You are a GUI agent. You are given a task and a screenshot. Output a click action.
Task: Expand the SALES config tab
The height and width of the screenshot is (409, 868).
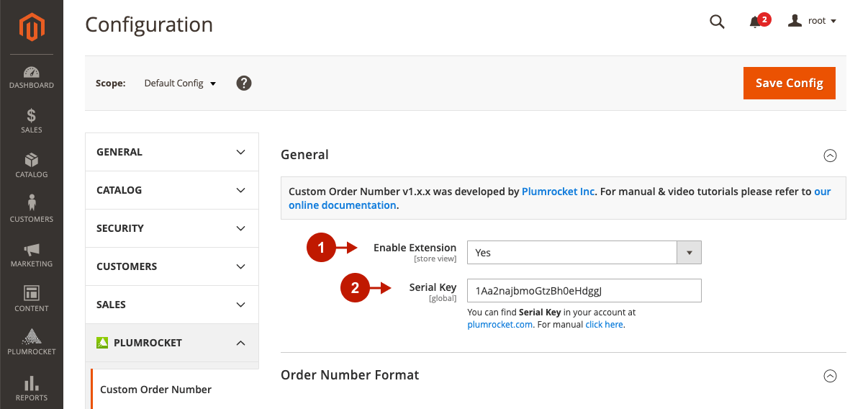pos(172,305)
